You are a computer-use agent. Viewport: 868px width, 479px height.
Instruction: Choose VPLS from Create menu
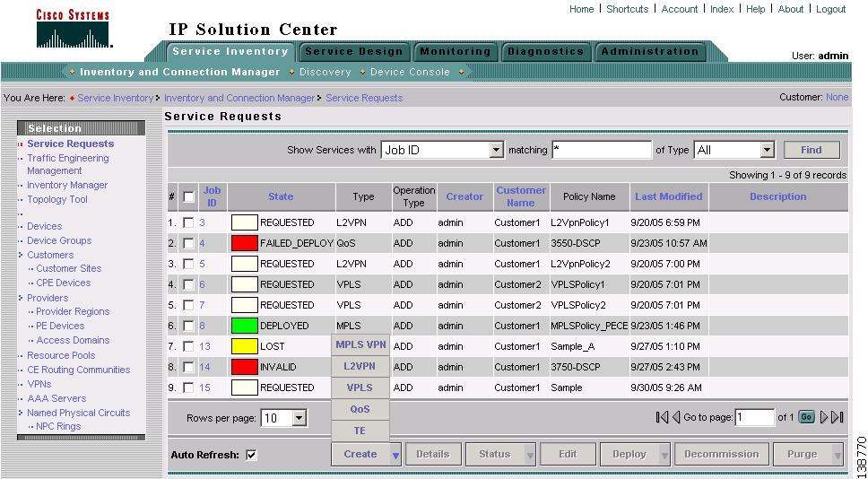tap(360, 388)
